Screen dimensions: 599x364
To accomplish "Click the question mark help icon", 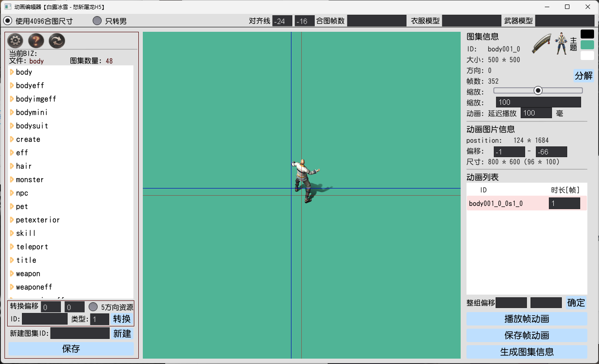I will [x=36, y=41].
